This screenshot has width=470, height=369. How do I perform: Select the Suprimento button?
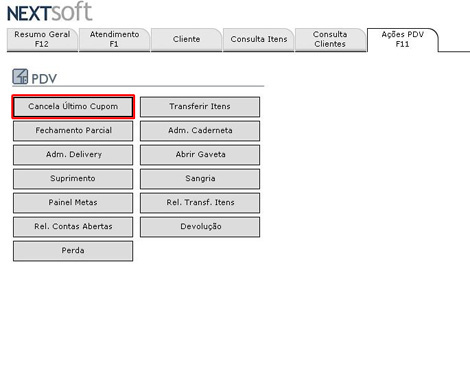point(73,179)
